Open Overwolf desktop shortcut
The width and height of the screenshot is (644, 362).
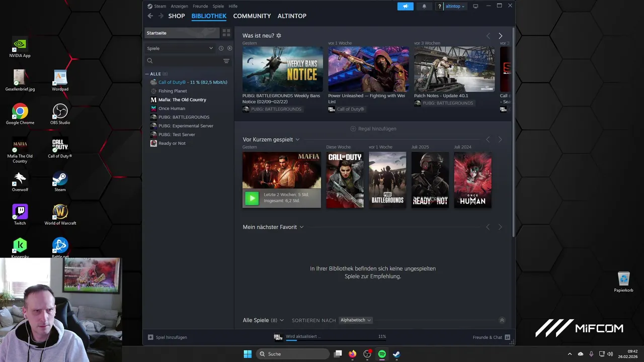[x=20, y=181]
